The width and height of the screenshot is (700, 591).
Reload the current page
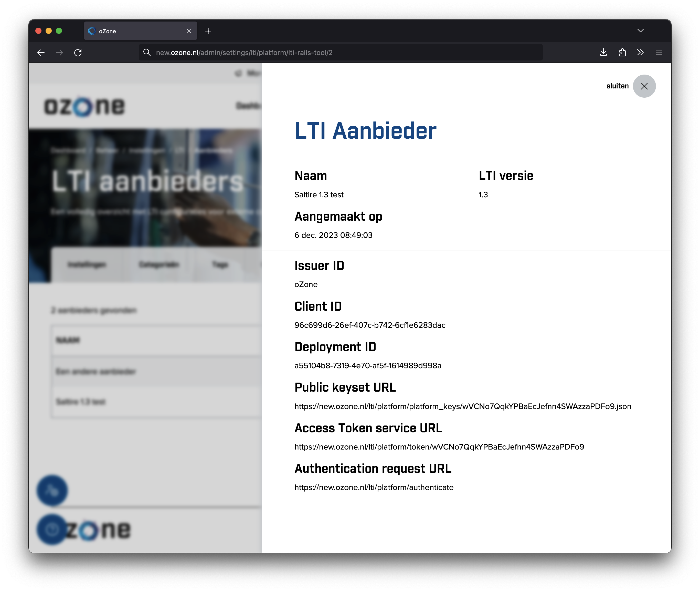78,53
